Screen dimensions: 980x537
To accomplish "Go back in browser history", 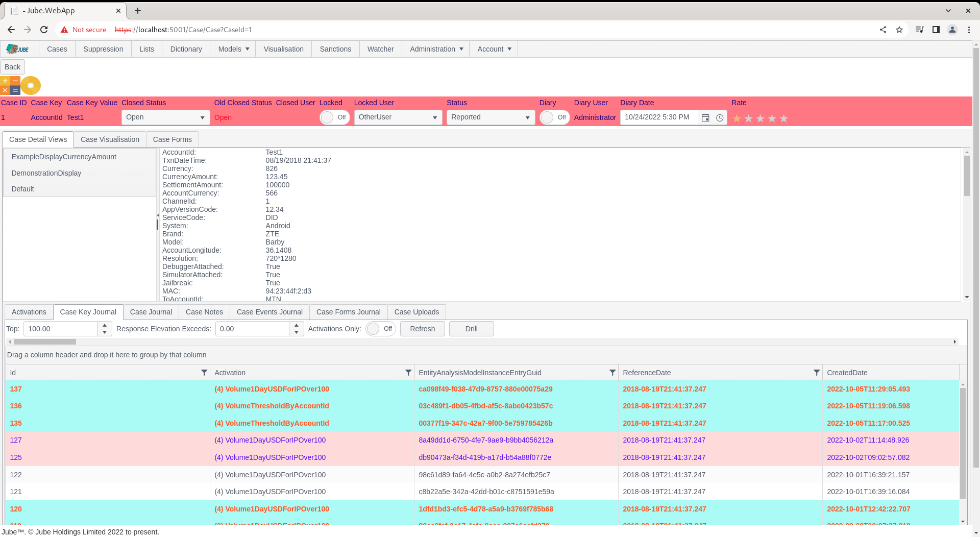I will [11, 30].
